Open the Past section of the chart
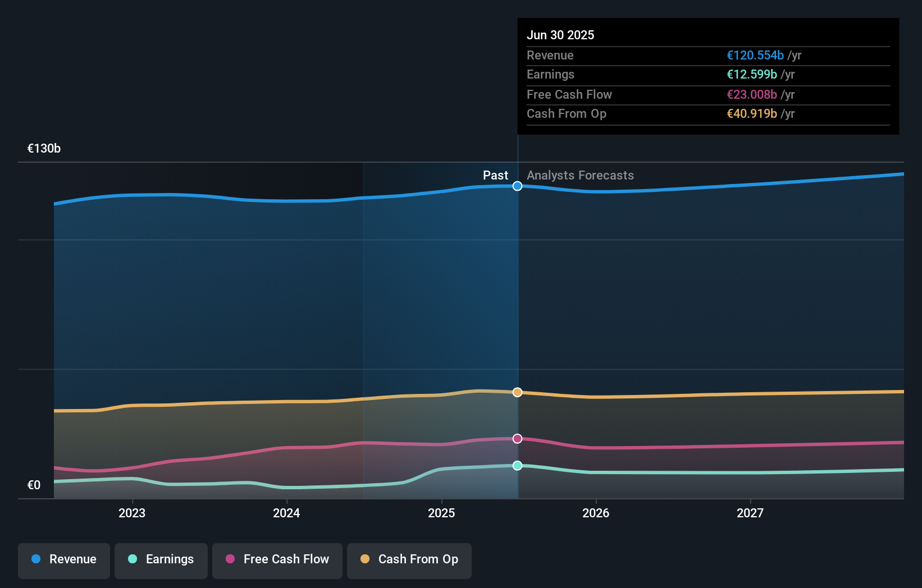 click(x=495, y=175)
